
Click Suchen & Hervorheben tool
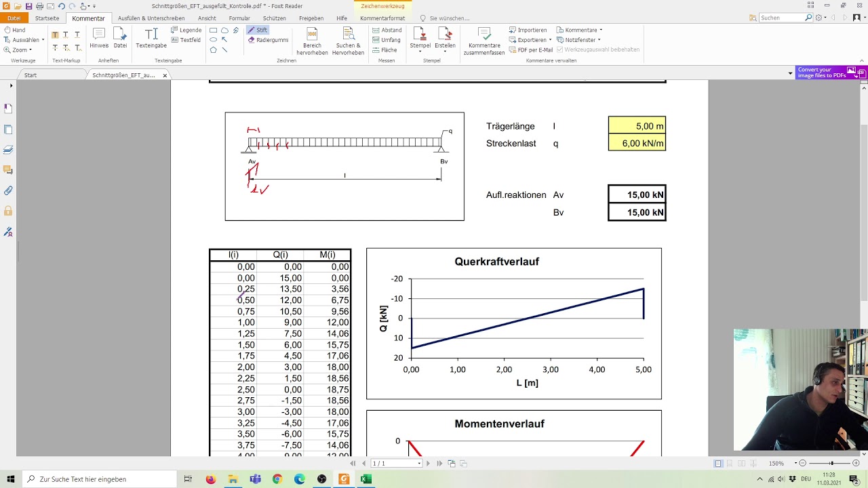348,41
